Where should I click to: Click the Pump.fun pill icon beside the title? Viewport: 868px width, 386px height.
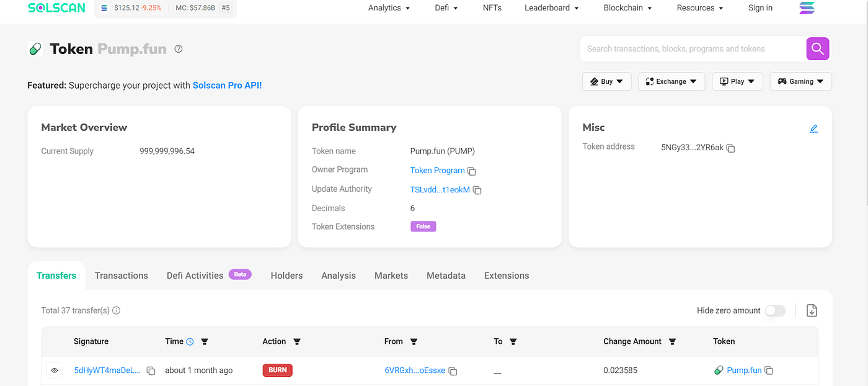35,49
